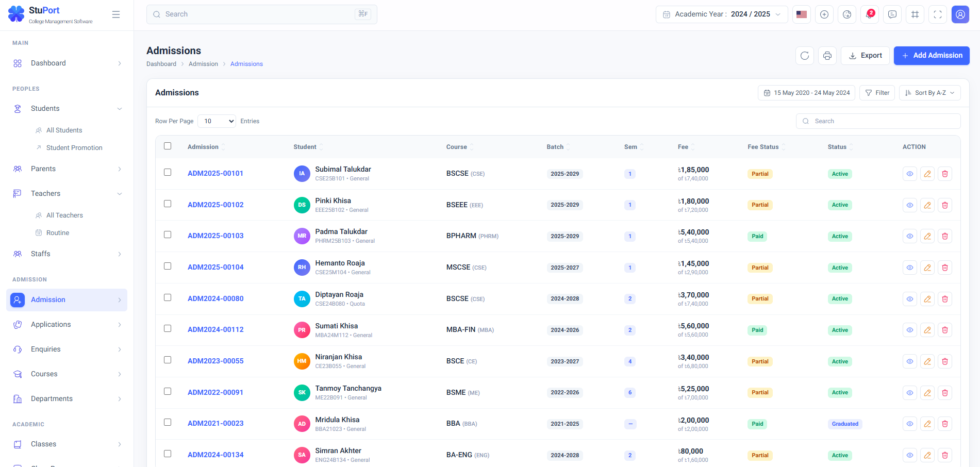Open the grid shortcuts icon in header
The image size is (980, 467).
coord(915,14)
